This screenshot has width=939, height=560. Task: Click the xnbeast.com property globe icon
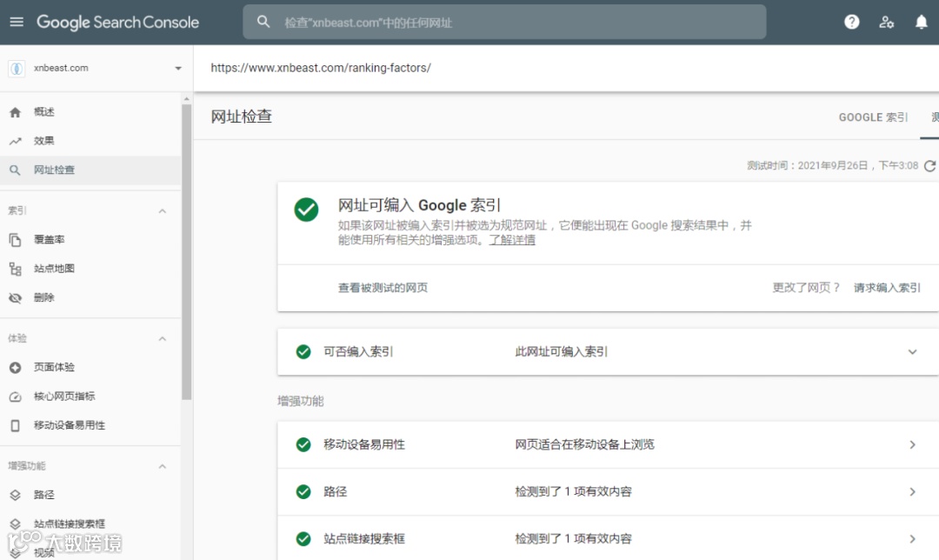[x=17, y=69]
